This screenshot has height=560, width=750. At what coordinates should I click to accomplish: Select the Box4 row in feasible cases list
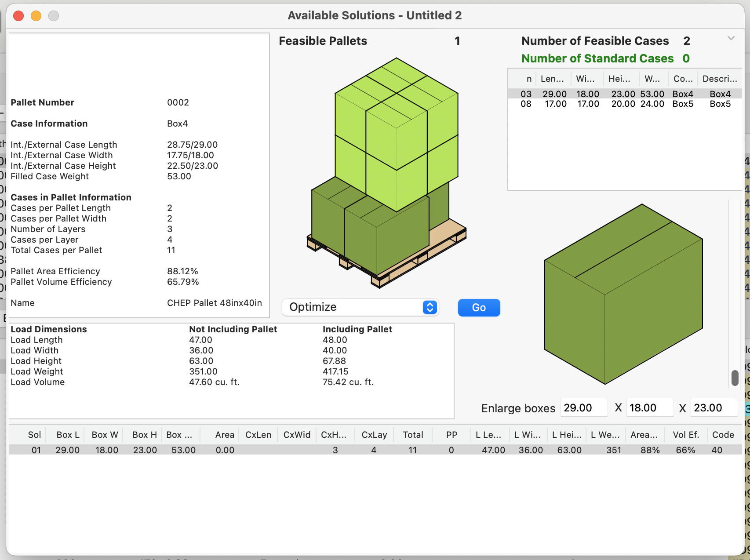(625, 94)
